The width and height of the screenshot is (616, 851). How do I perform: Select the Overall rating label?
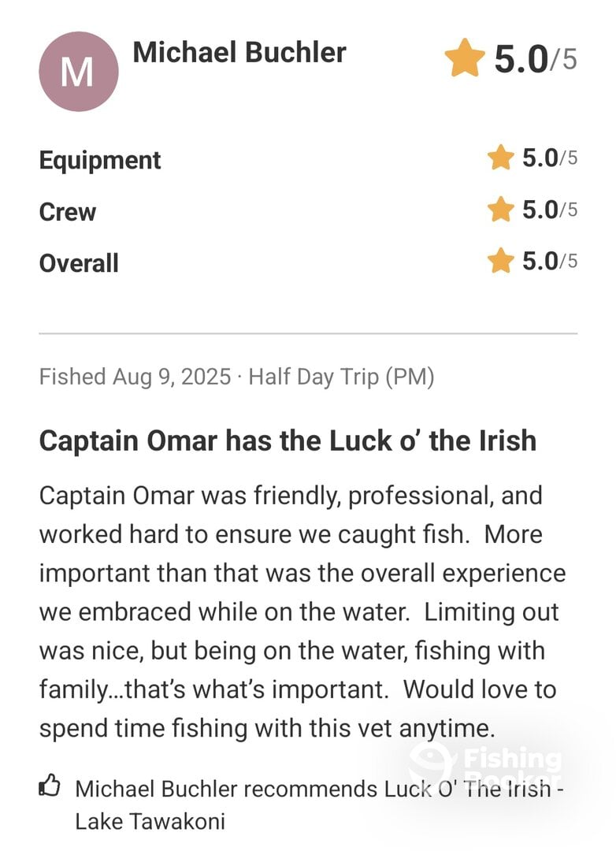(79, 263)
